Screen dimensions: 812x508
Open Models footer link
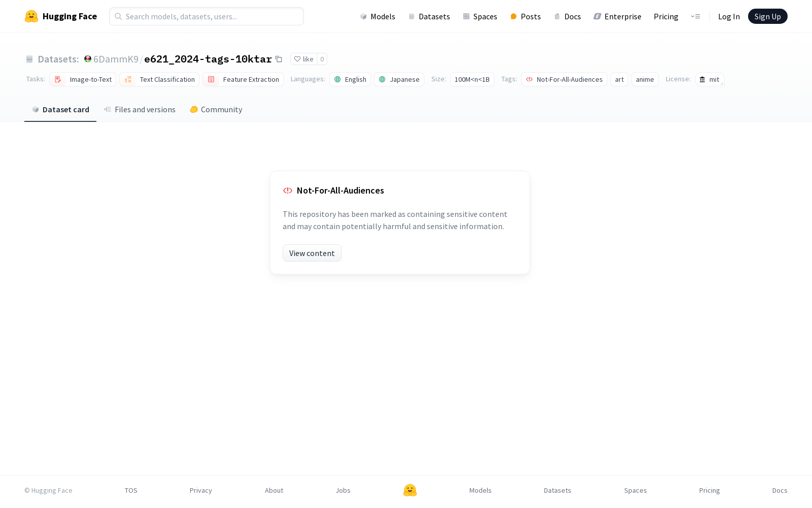(x=481, y=490)
